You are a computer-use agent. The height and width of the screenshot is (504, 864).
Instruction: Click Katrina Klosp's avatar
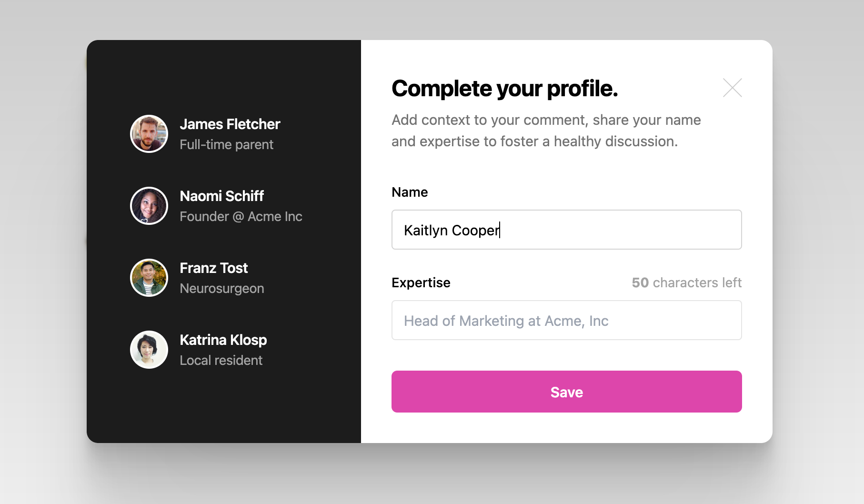[x=149, y=350]
